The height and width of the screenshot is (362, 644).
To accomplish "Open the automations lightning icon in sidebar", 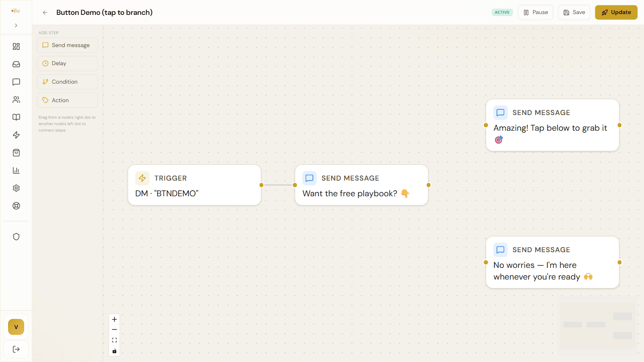I will [x=16, y=135].
